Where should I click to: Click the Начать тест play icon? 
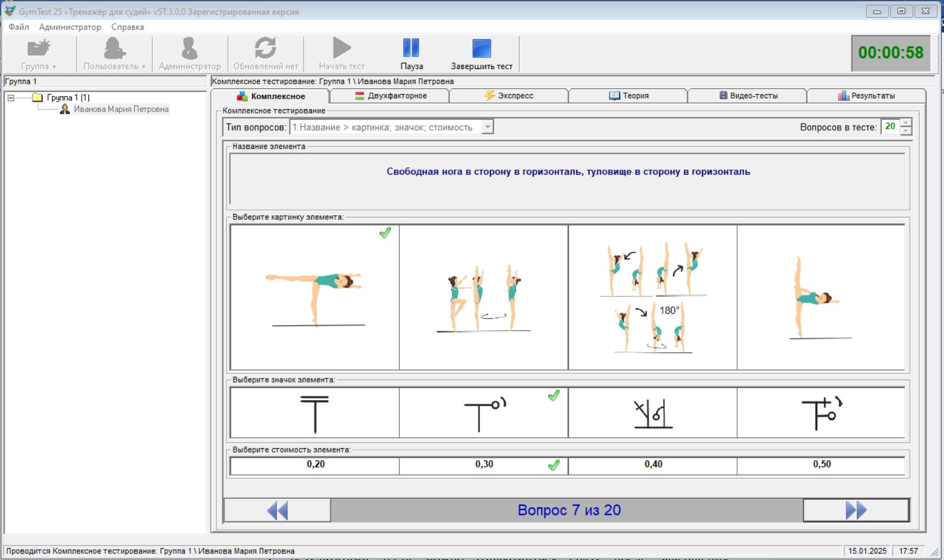tap(342, 49)
